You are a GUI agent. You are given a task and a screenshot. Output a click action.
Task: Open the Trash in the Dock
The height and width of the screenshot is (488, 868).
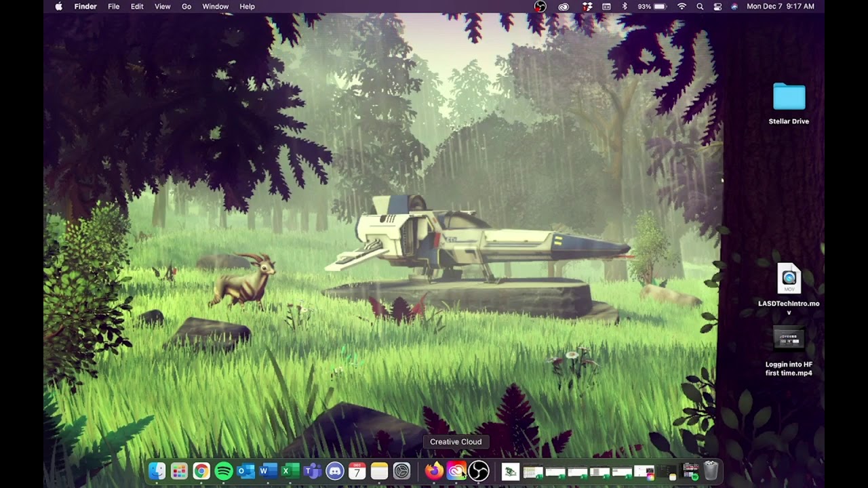tap(711, 470)
